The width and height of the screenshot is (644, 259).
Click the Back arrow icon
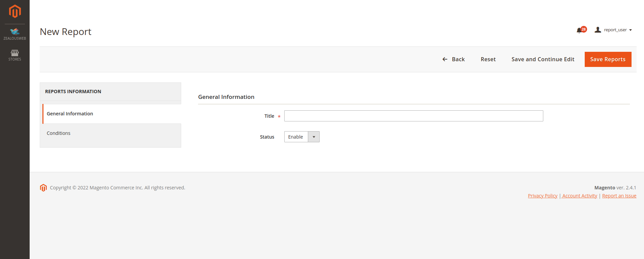[x=445, y=59]
